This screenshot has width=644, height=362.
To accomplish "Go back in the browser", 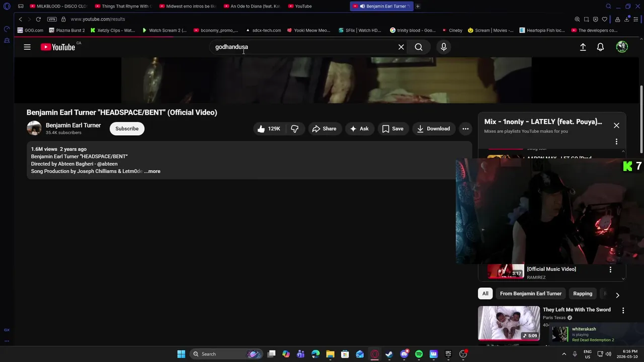I will tap(20, 19).
